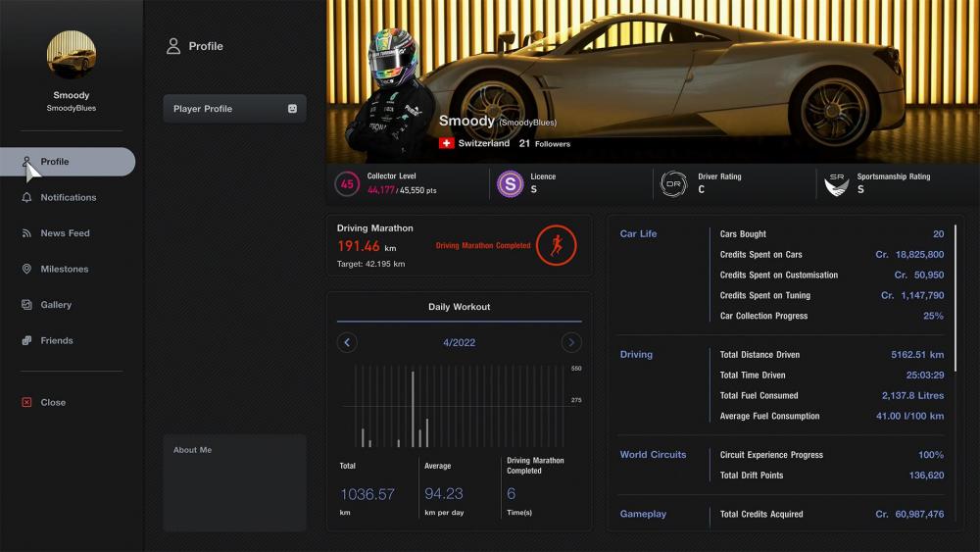The image size is (980, 552).
Task: Click the Milestones location pin icon
Action: point(26,270)
